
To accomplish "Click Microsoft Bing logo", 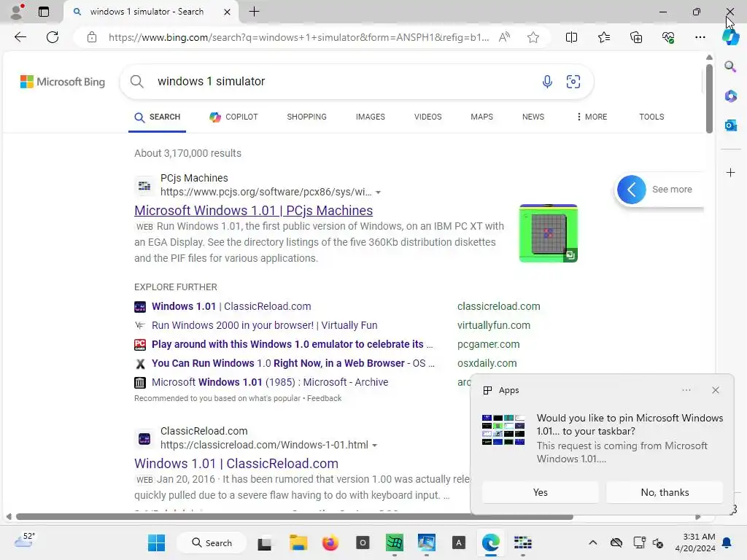I will [x=63, y=82].
